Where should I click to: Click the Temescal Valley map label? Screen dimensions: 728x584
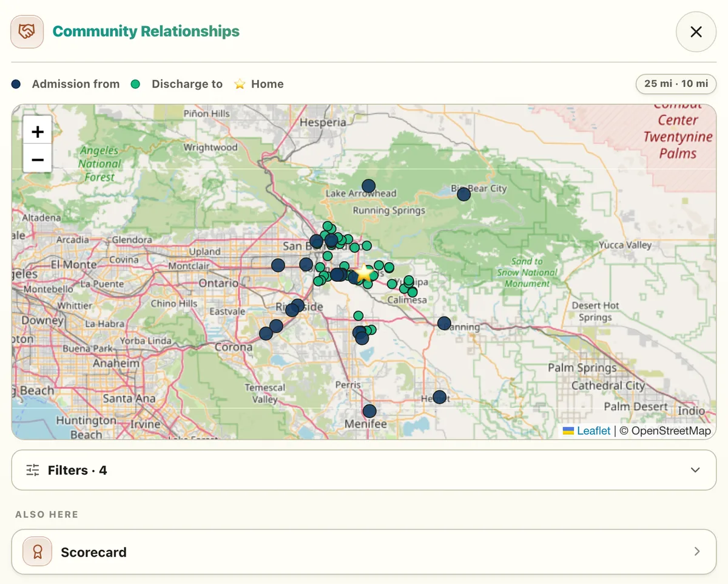pos(265,393)
